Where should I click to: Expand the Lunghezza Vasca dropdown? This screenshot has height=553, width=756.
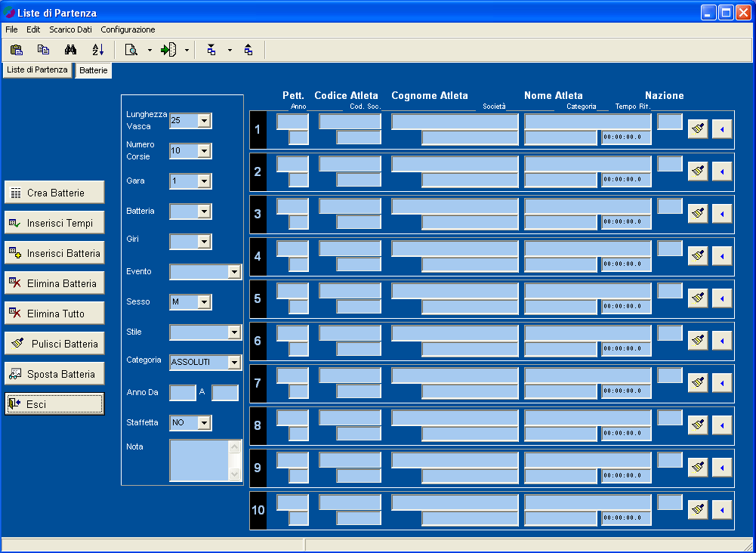point(204,121)
